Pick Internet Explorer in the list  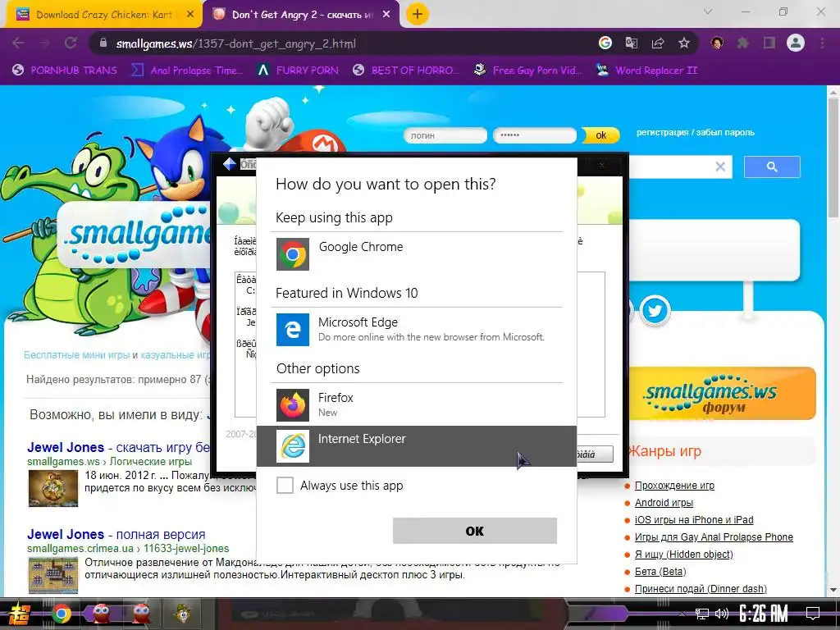coord(417,445)
